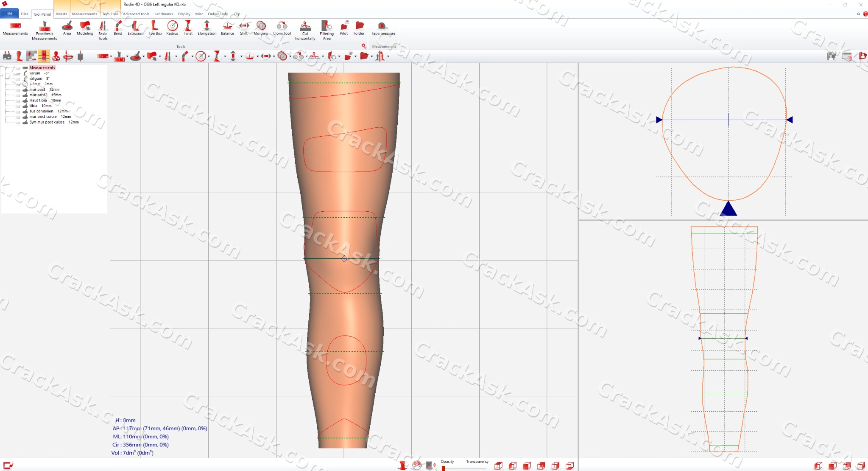
Task: Open the Measurements ribbon tool
Action: (x=15, y=28)
